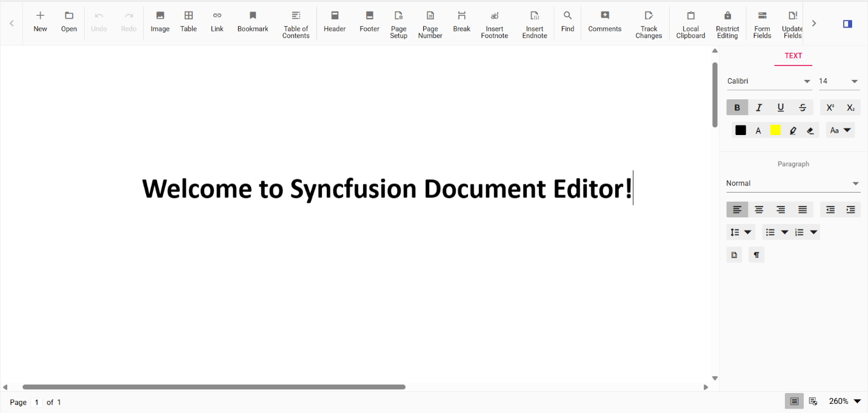Enable superscript formatting
Viewport: 868px width, 413px height.
[x=829, y=107]
